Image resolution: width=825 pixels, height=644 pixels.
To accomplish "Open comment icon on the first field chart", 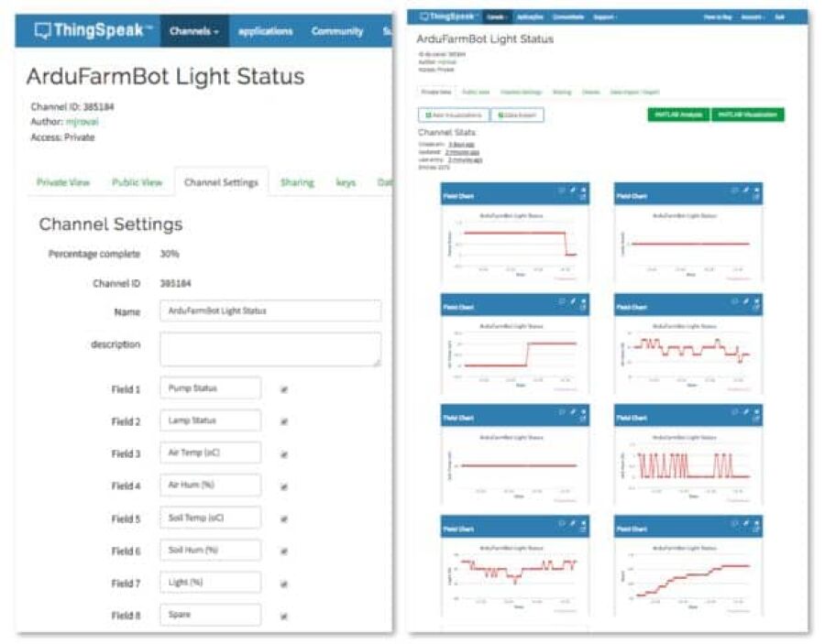I will [561, 191].
